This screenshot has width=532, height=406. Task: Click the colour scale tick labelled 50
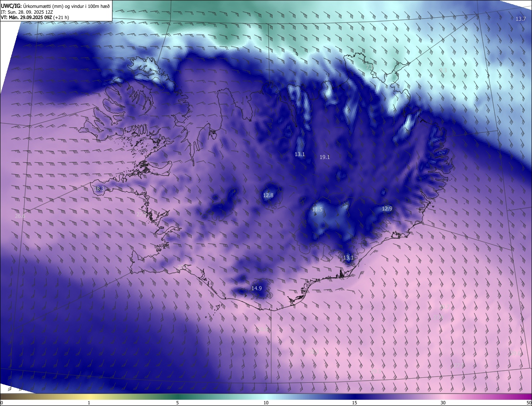pyautogui.click(x=529, y=403)
